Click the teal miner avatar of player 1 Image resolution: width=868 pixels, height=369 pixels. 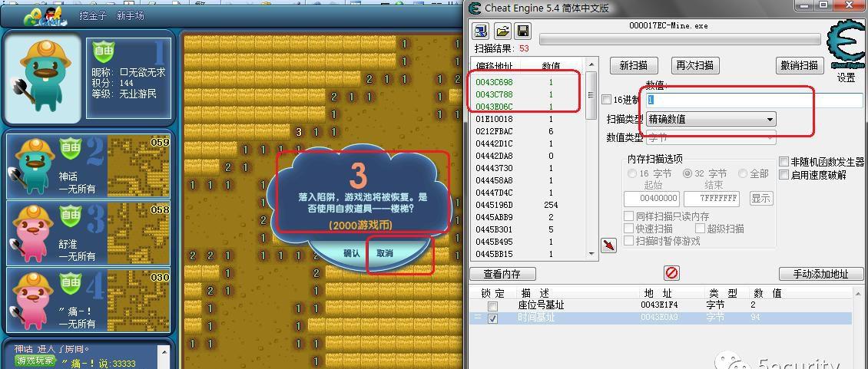(x=42, y=77)
